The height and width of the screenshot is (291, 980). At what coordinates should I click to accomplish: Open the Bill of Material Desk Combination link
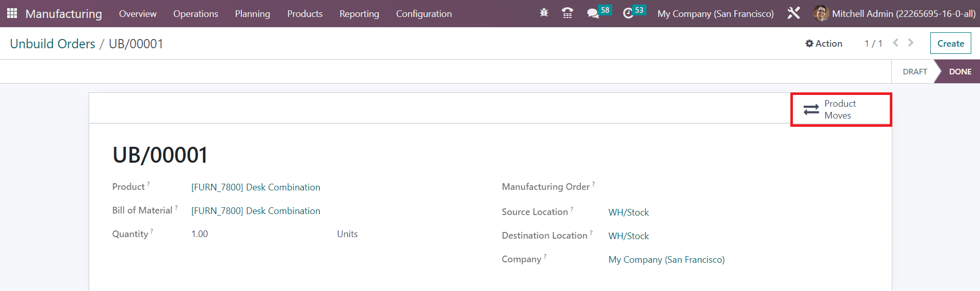(256, 211)
